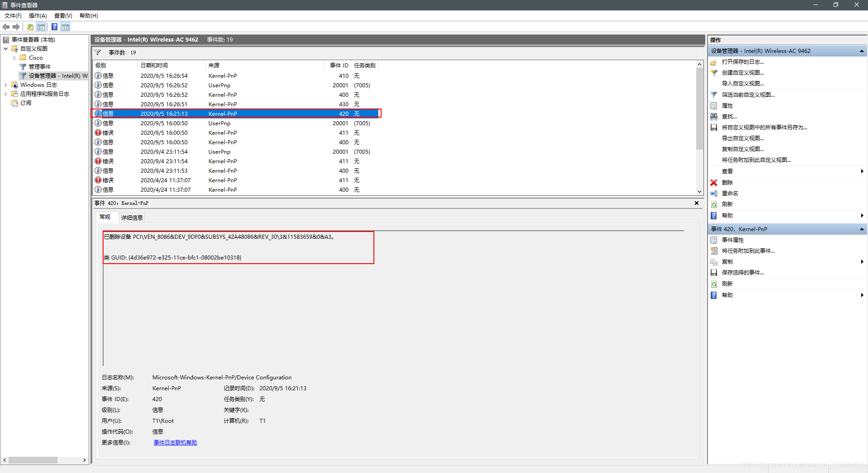868x473 pixels.
Task: Click 将任务附加到此事件 action
Action: coord(748,251)
